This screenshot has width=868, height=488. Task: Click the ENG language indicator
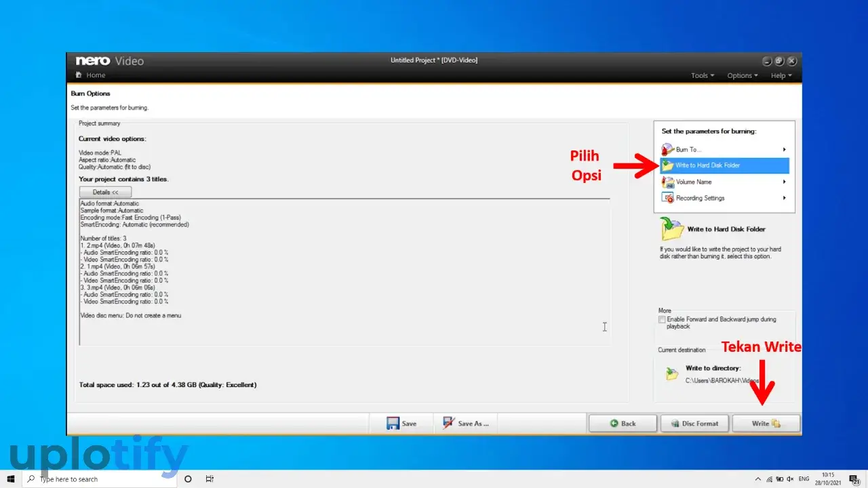coord(804,479)
